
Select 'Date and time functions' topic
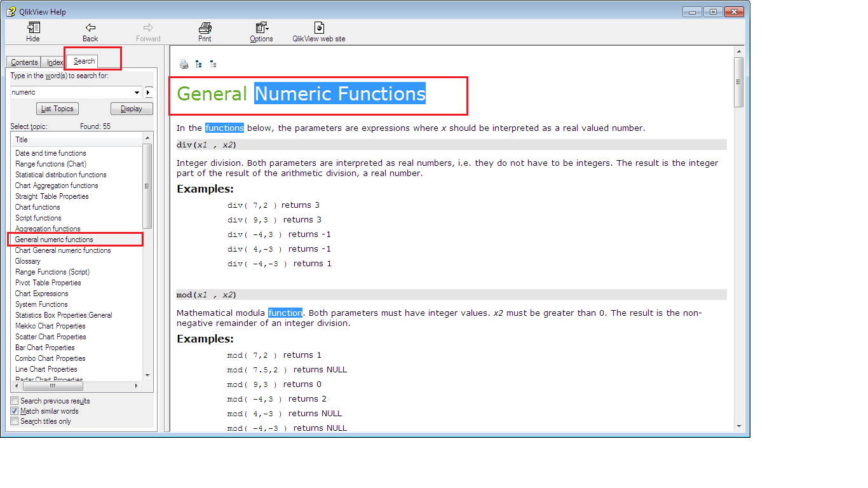(x=51, y=153)
